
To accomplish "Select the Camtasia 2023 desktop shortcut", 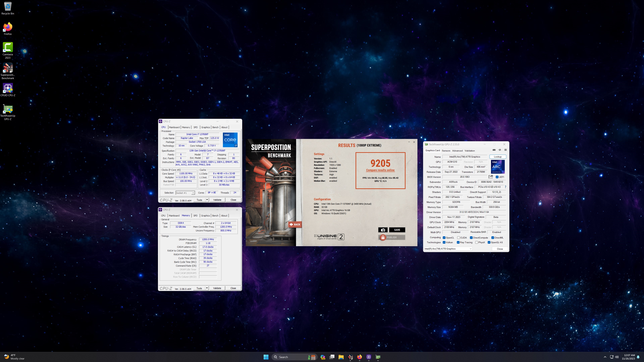I will tap(8, 51).
